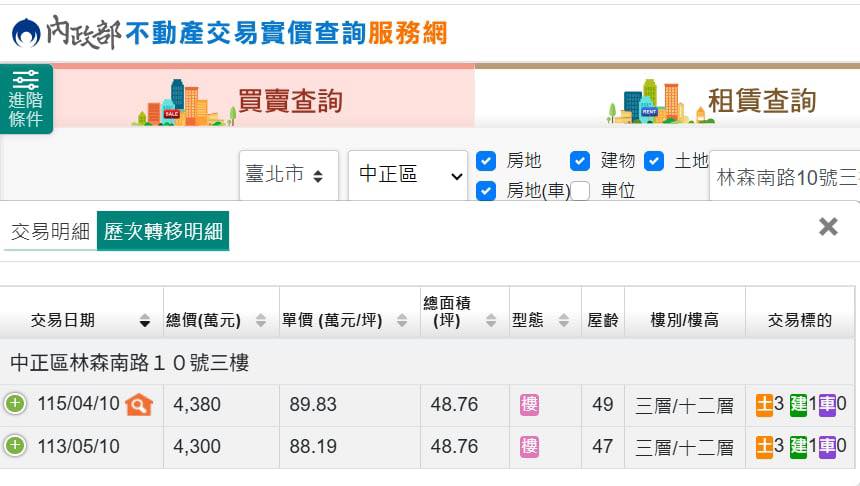Image resolution: width=860 pixels, height=486 pixels.
Task: Click the city buildings icon beside 買賣查詢
Action: (184, 103)
